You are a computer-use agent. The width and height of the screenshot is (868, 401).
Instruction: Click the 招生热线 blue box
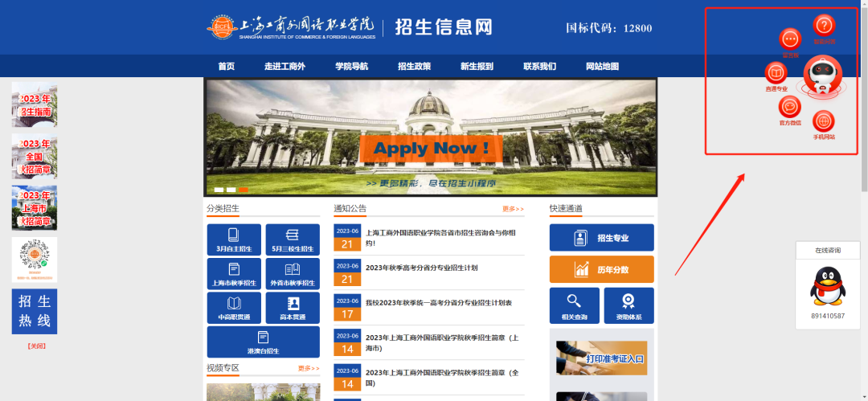(35, 311)
